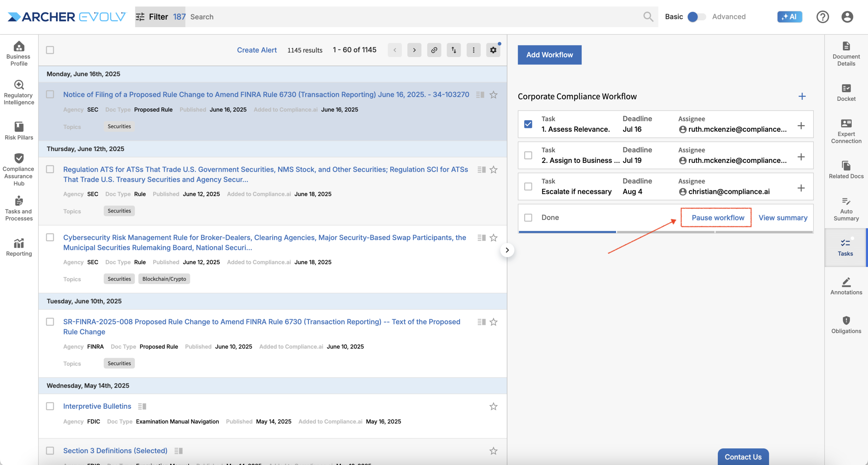Open the Related Docs tab
This screenshot has height=465, width=868.
[846, 170]
